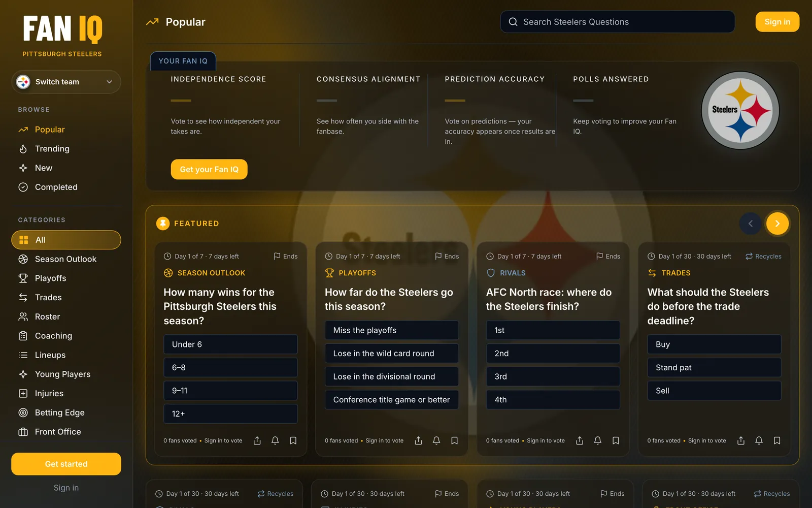Click the bell icon on AFC North poll
The width and height of the screenshot is (812, 508).
(598, 440)
